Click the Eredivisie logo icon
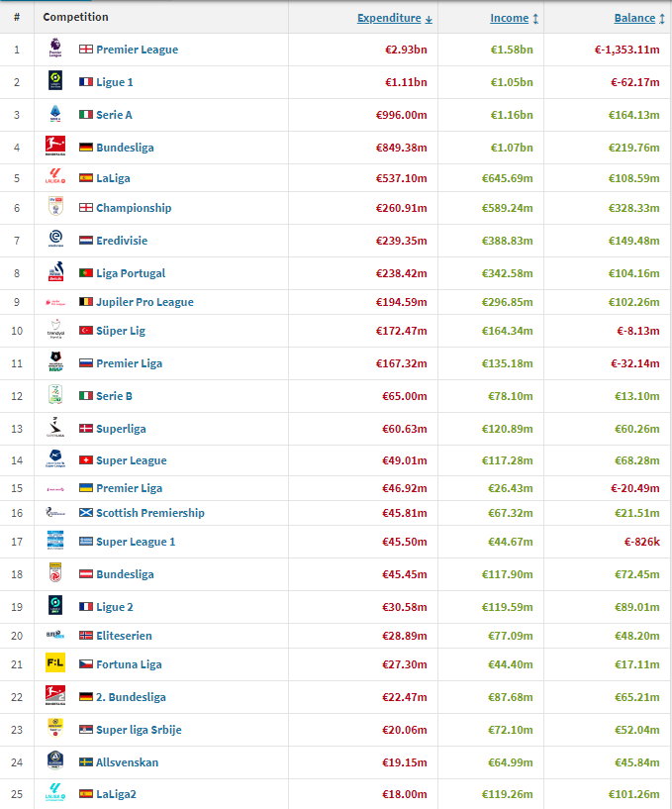The image size is (672, 809). (x=55, y=239)
